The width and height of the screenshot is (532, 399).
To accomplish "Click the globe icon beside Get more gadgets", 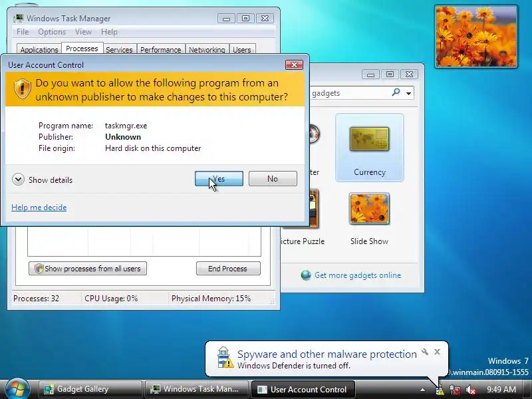I will coord(306,275).
